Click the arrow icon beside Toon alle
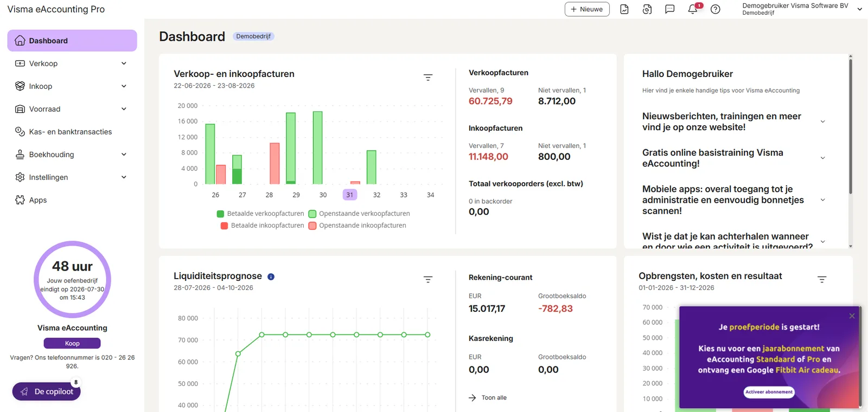This screenshot has width=868, height=412. coord(473,398)
